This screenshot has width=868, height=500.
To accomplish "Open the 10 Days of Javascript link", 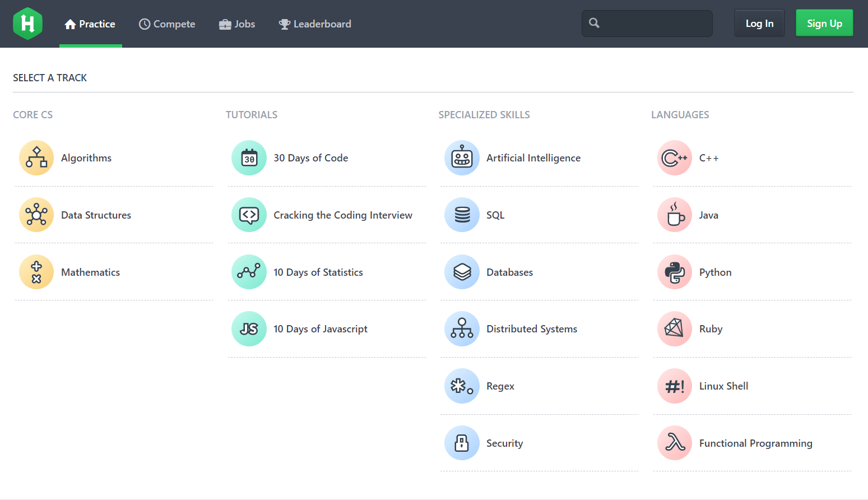I will click(321, 329).
